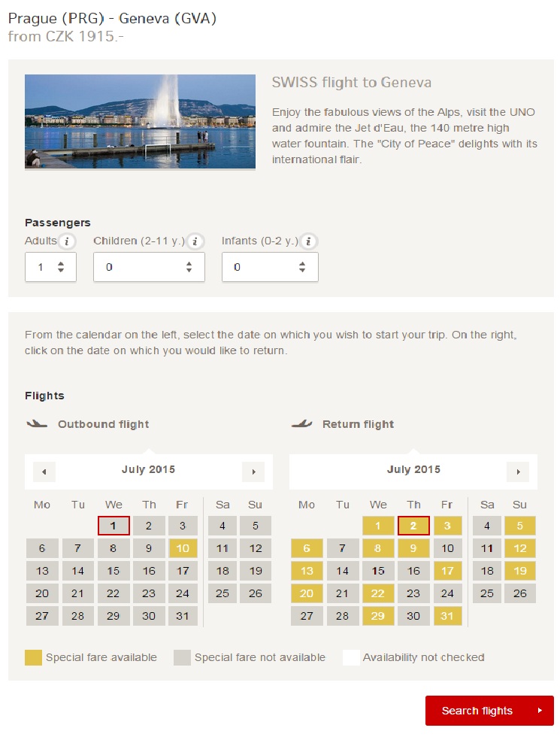Click the Adults info icon
This screenshot has width=560, height=737.
(67, 241)
